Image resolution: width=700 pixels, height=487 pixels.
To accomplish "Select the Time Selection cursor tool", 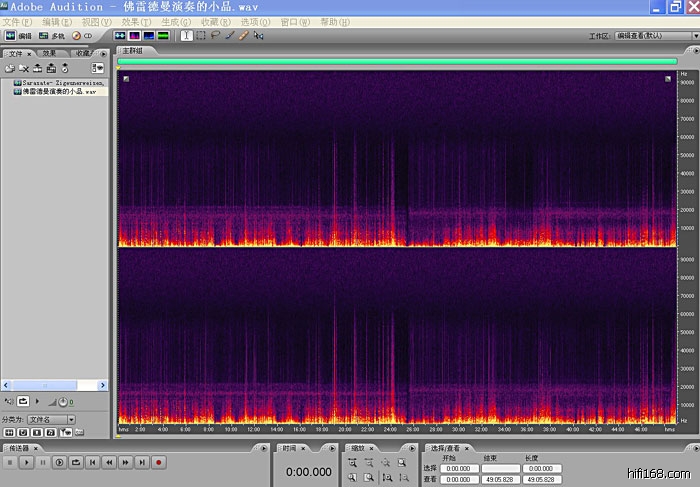I will (186, 35).
